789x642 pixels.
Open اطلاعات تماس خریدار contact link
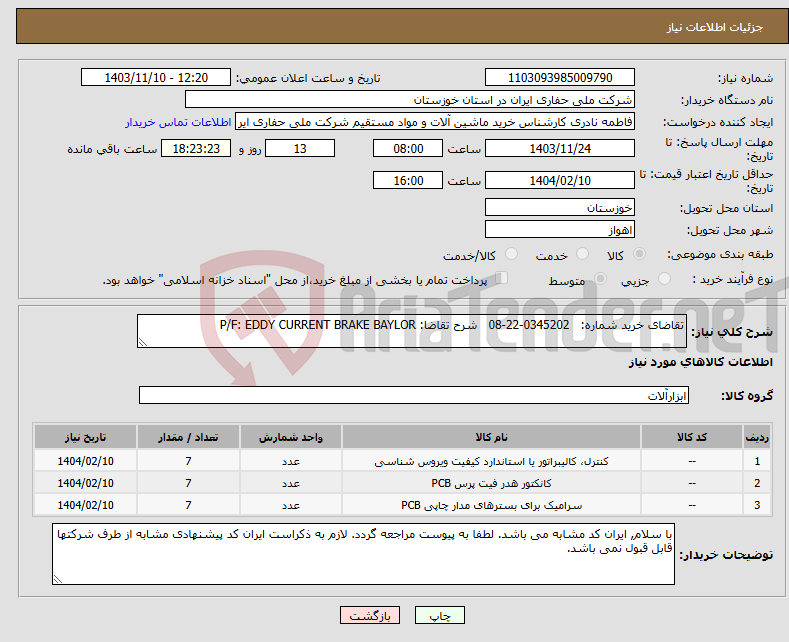click(178, 122)
